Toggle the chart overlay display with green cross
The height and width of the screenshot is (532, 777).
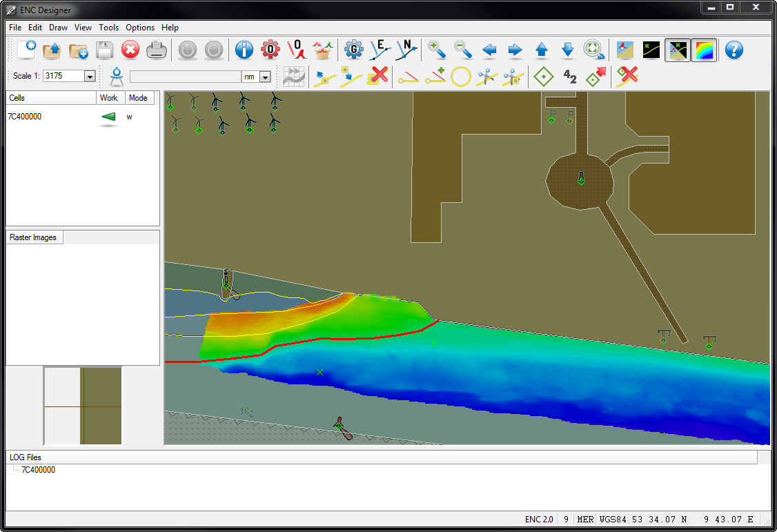(678, 50)
